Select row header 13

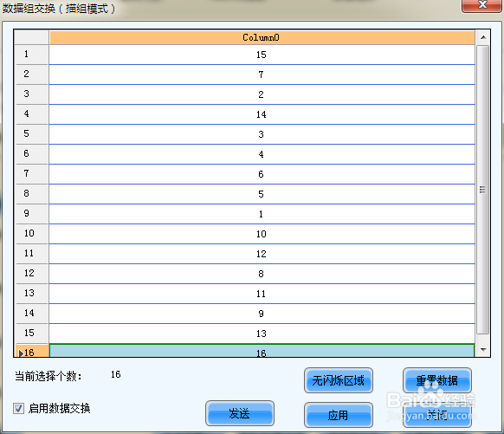[32, 294]
